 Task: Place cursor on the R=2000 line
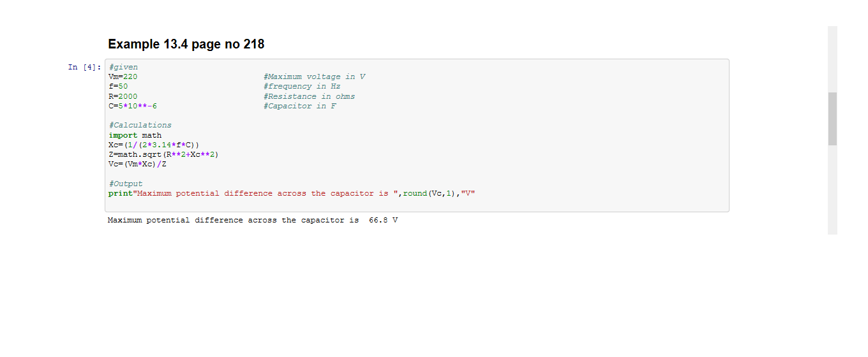123,96
